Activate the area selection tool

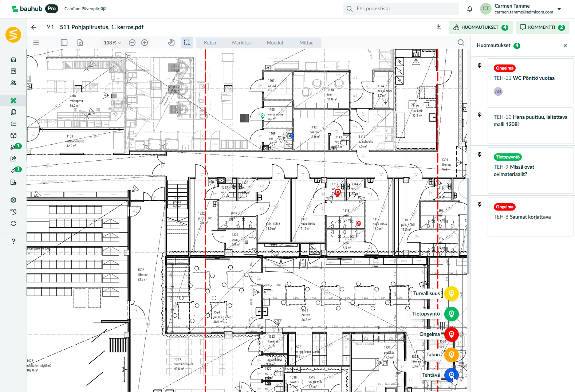click(x=187, y=43)
